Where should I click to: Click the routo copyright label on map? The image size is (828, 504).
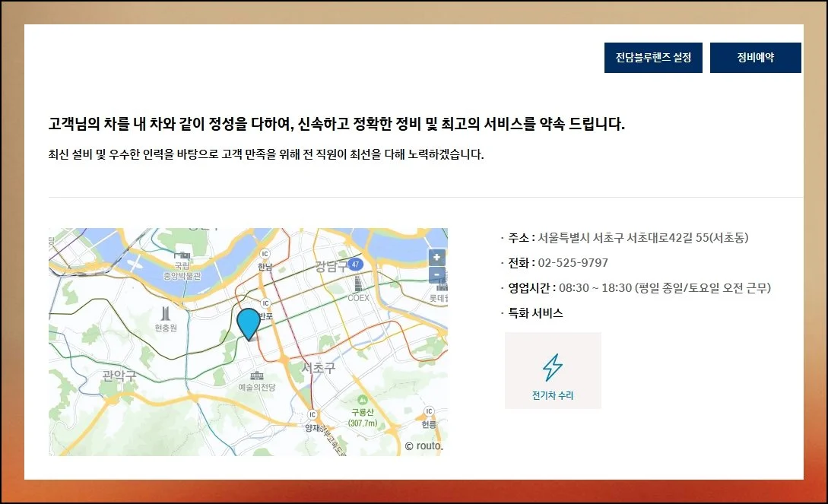tap(424, 446)
